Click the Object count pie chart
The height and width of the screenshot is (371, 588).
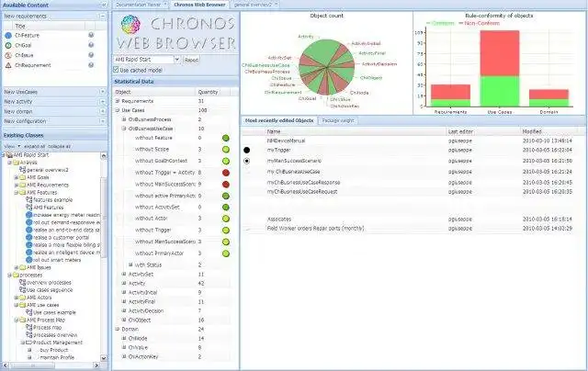[327, 67]
